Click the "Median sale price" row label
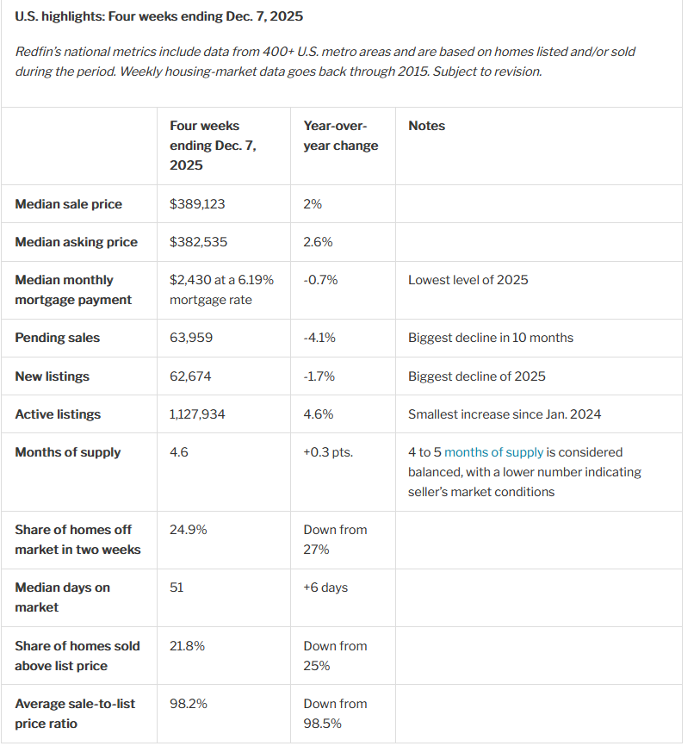 [69, 204]
